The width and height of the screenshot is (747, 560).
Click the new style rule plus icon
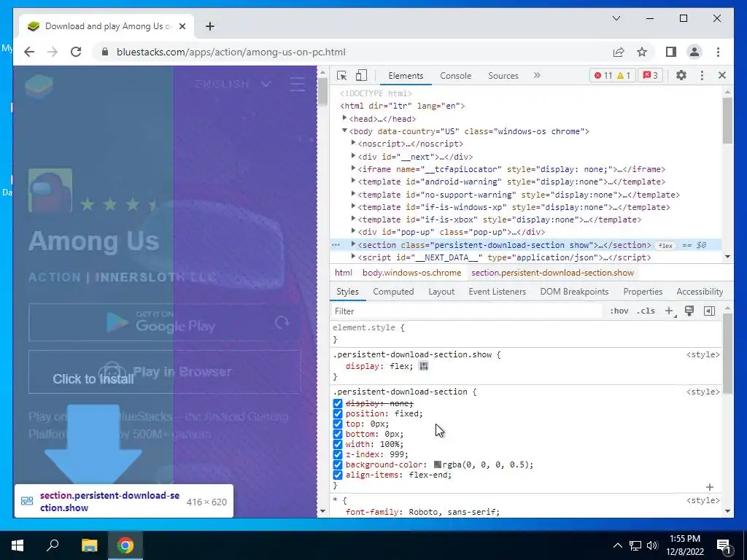tap(670, 311)
